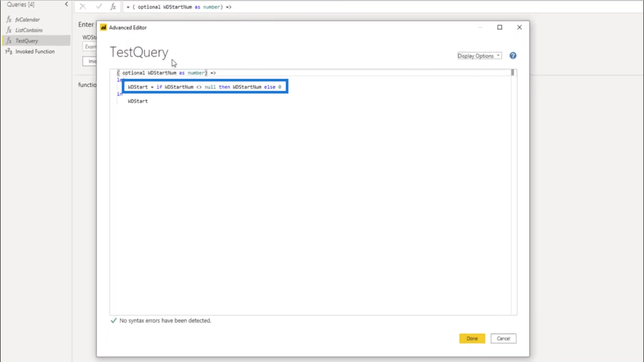Maximize the Advanced Editor window
This screenshot has width=644, height=362.
499,27
